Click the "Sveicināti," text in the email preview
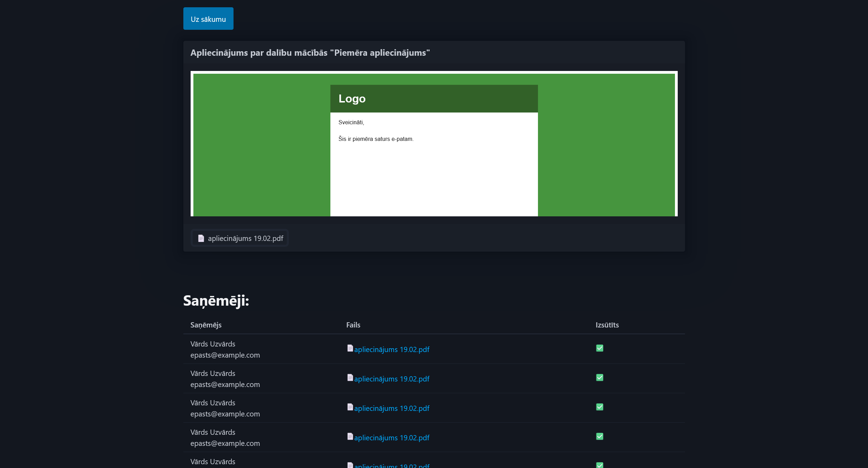Viewport: 868px width, 468px height. 351,122
